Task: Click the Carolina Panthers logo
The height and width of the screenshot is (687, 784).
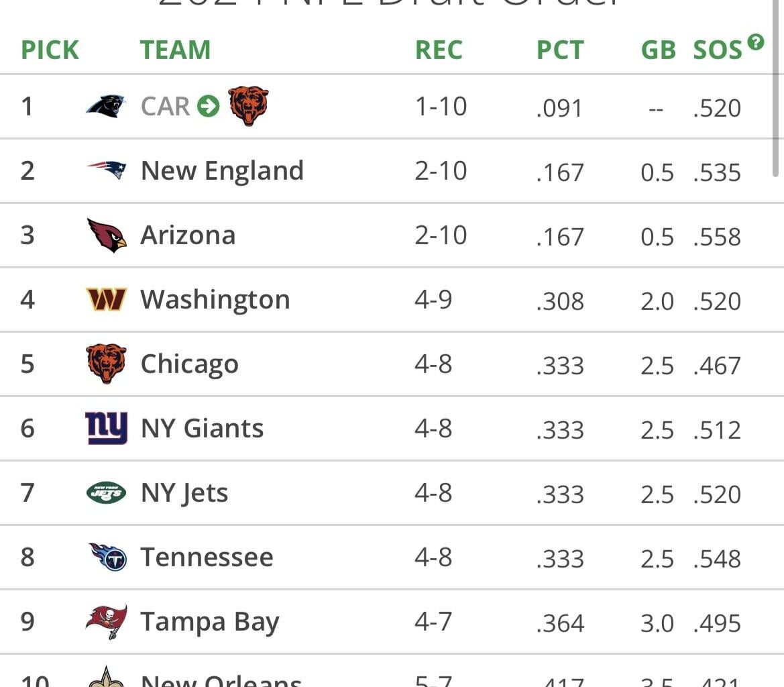Action: [104, 105]
